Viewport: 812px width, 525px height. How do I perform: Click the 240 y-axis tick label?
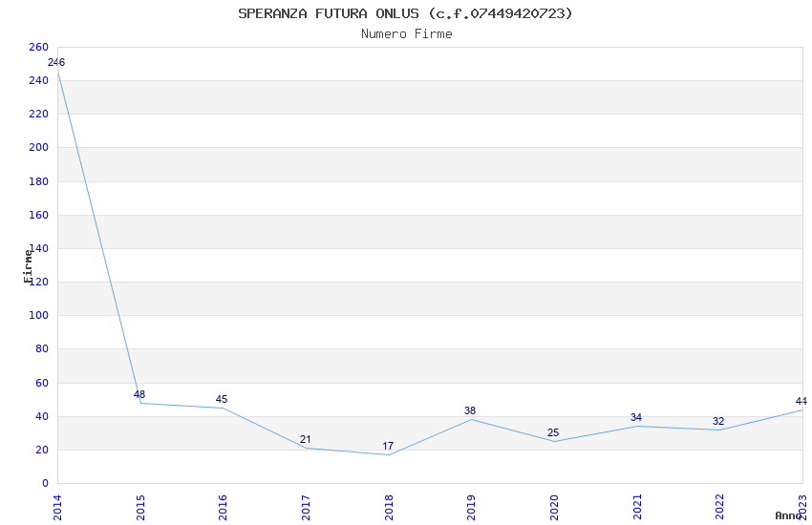pyautogui.click(x=39, y=81)
